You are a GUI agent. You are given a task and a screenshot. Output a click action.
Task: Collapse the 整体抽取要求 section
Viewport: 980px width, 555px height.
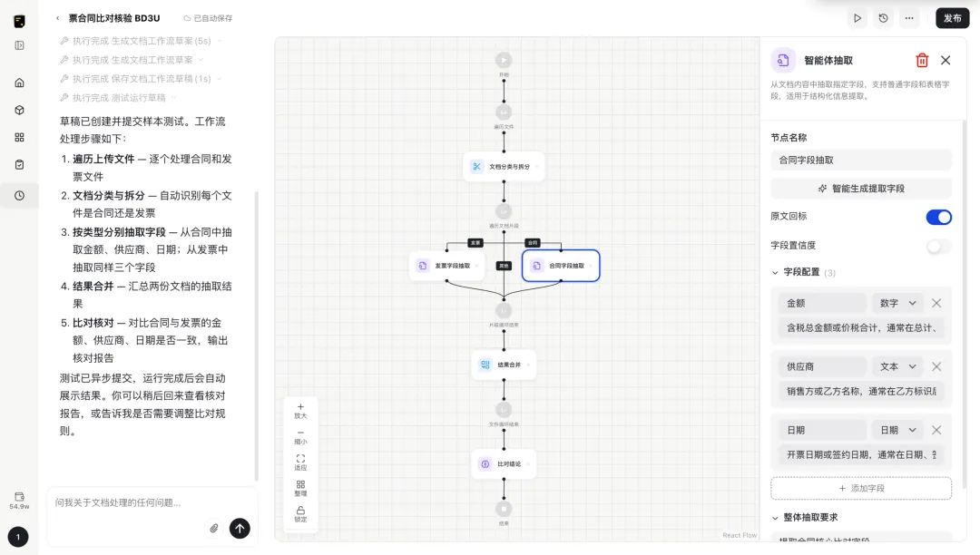click(775, 518)
